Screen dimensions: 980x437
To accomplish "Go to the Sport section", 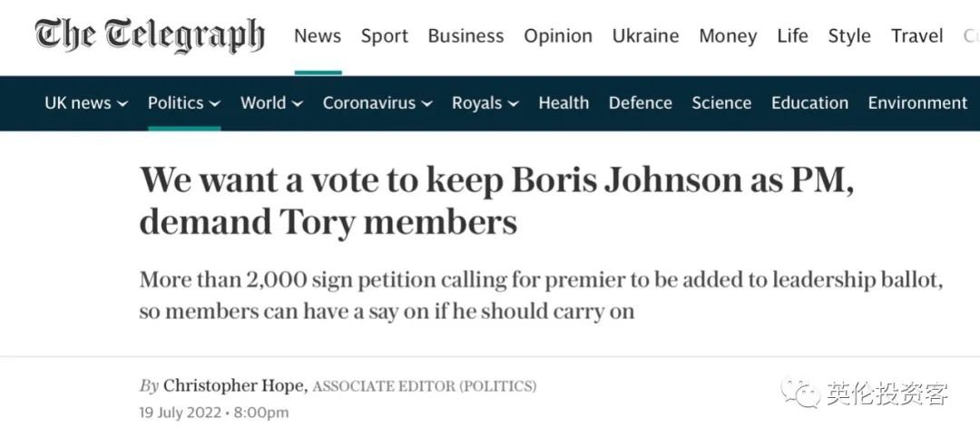I will tap(385, 36).
